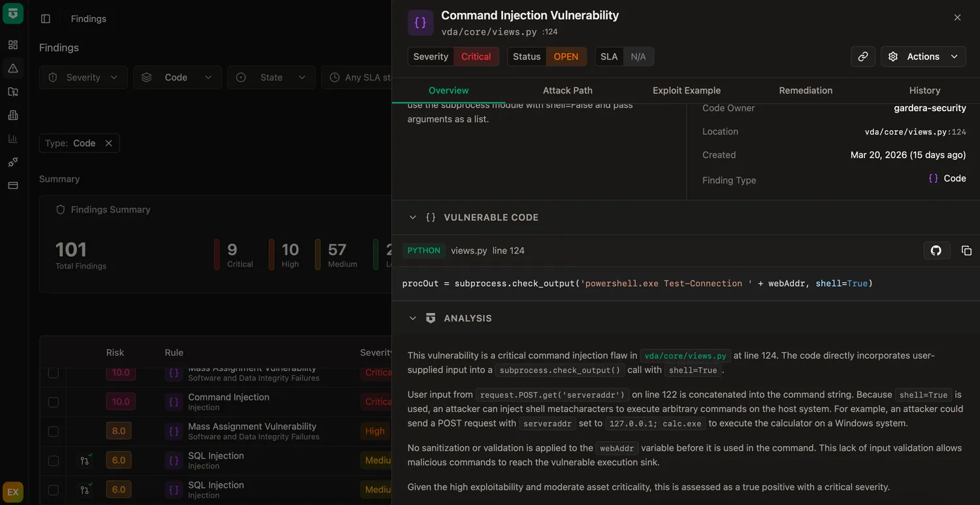980x505 pixels.
Task: Open the credit card billing icon in the sidebar
Action: click(x=13, y=186)
